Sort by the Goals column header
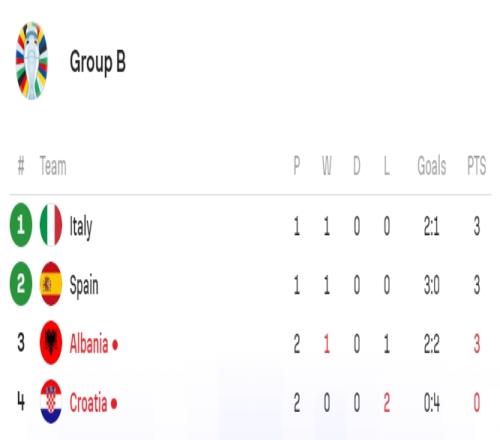The height and width of the screenshot is (440, 500). pos(432,166)
